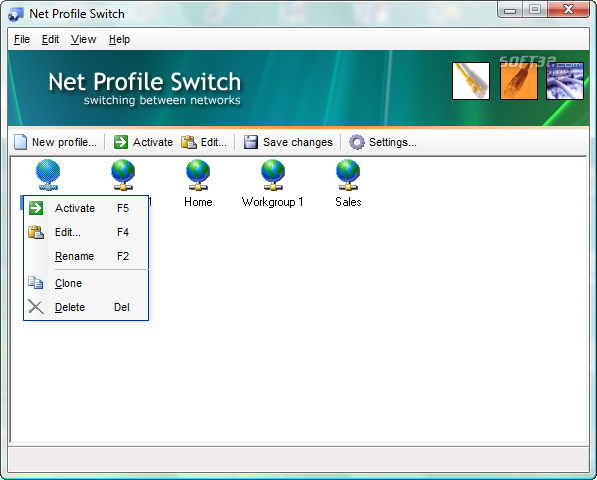Click the Sales profile label

pos(348,202)
